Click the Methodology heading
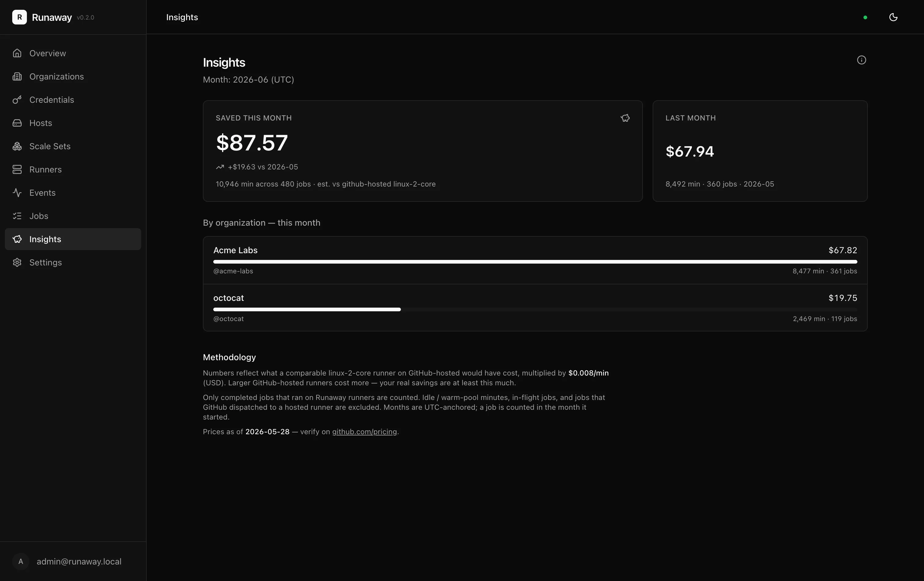Viewport: 924px width, 581px height. click(229, 357)
